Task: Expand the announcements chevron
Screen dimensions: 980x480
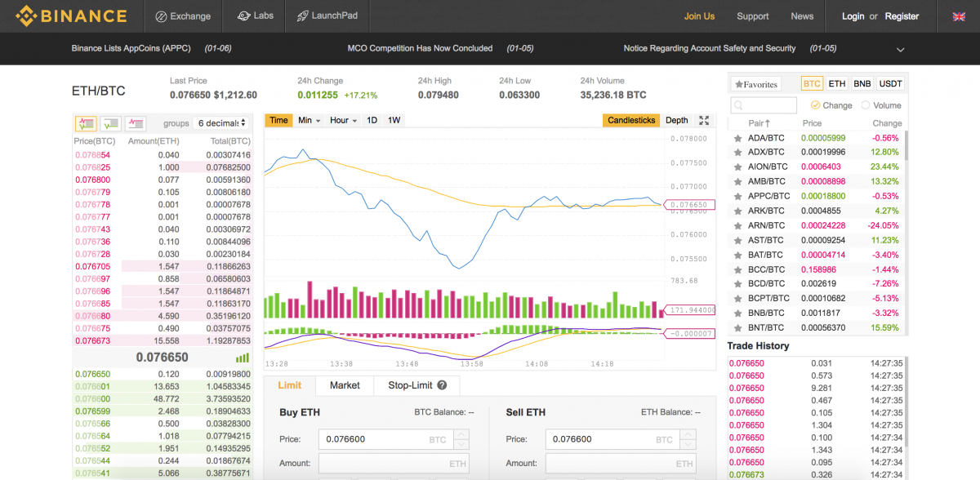Action: pyautogui.click(x=900, y=50)
